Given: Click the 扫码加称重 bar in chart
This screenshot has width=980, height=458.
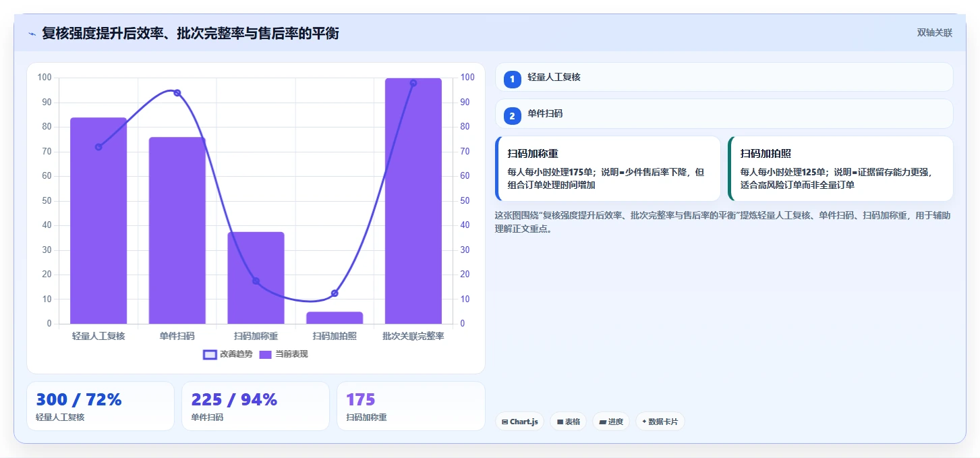Looking at the screenshot, I should click(256, 278).
